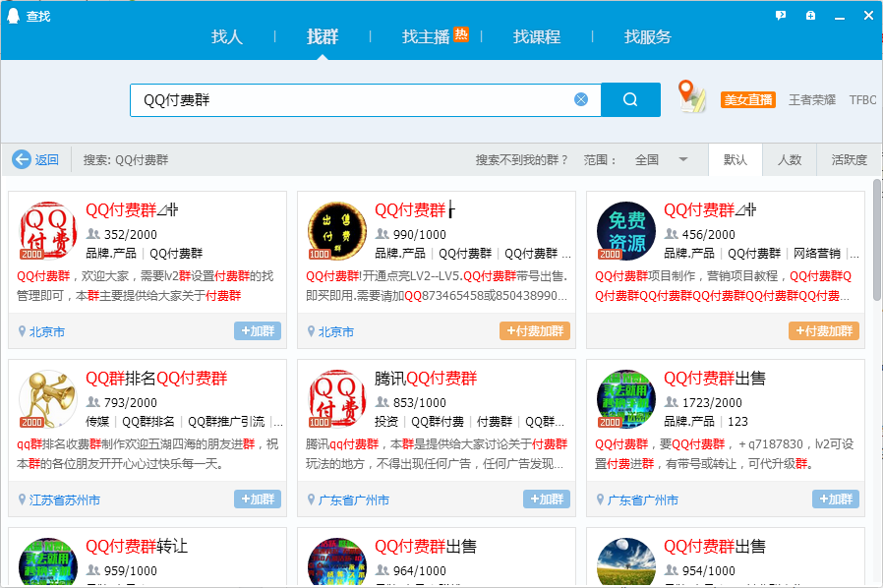Select the 找群 tab
Image resolution: width=883 pixels, height=588 pixels.
(x=323, y=36)
